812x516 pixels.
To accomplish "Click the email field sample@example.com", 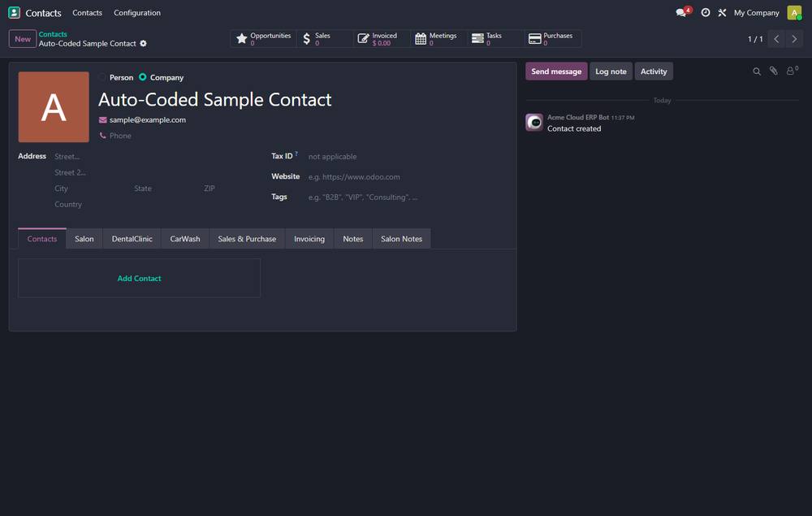I will click(x=148, y=119).
